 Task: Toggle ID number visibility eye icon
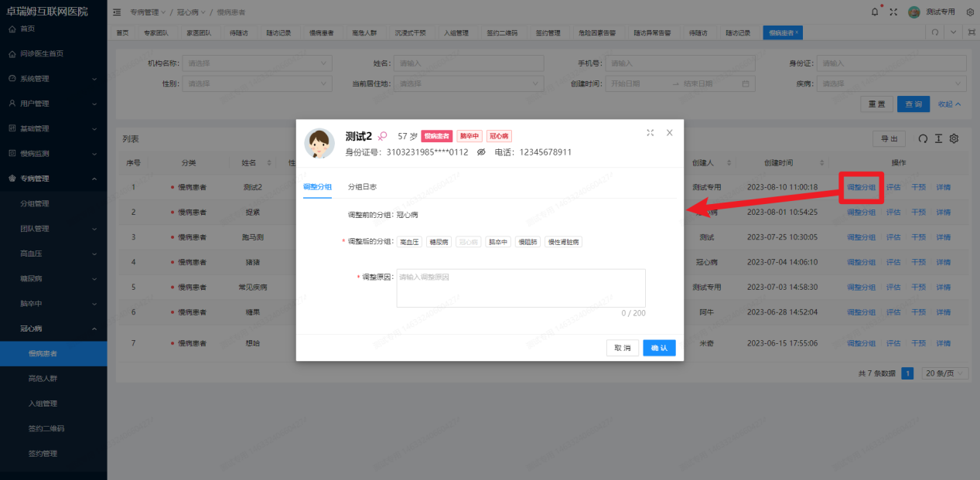pyautogui.click(x=480, y=152)
